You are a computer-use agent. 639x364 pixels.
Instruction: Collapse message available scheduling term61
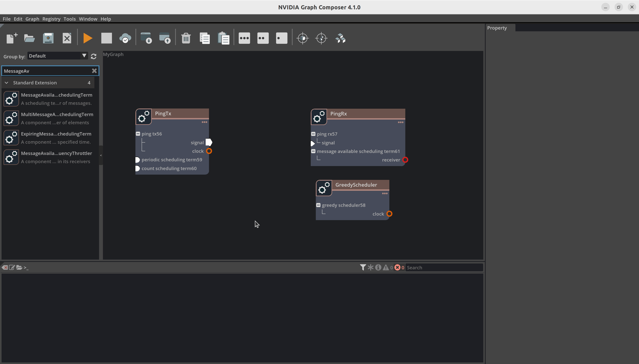pyautogui.click(x=313, y=151)
